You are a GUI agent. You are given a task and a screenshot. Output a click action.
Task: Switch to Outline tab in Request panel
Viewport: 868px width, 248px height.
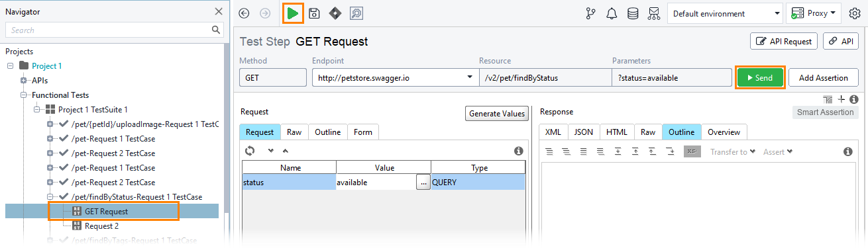click(x=327, y=132)
